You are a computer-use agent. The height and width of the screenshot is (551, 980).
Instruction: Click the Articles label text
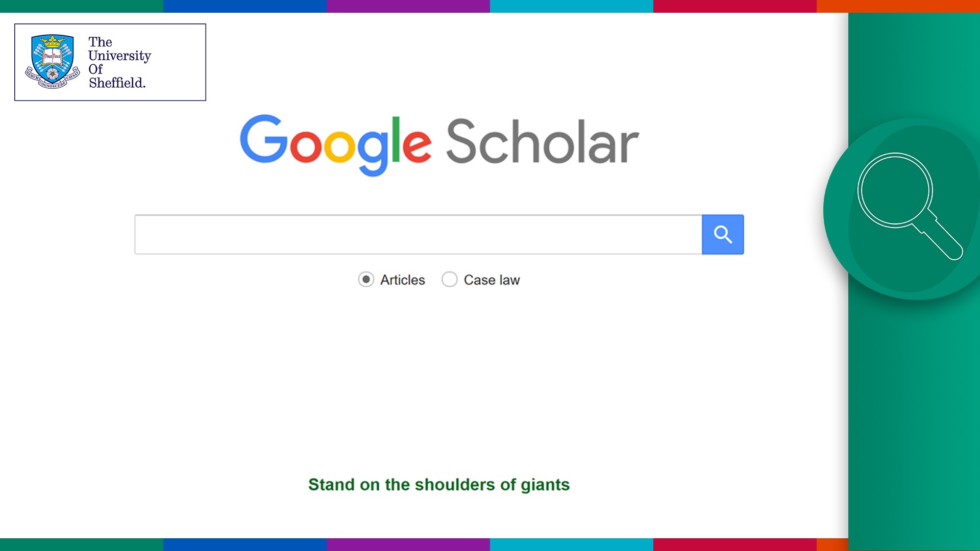click(x=403, y=280)
